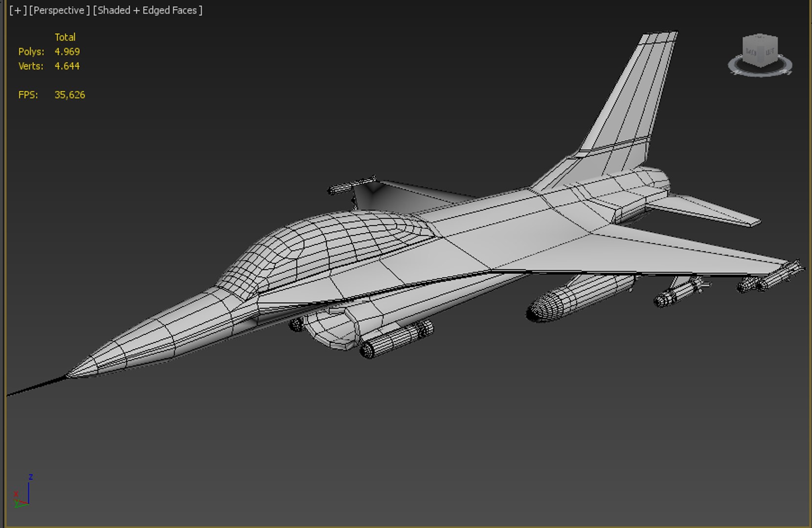
Task: Click the 'FPS:' statistics label
Action: tap(28, 95)
